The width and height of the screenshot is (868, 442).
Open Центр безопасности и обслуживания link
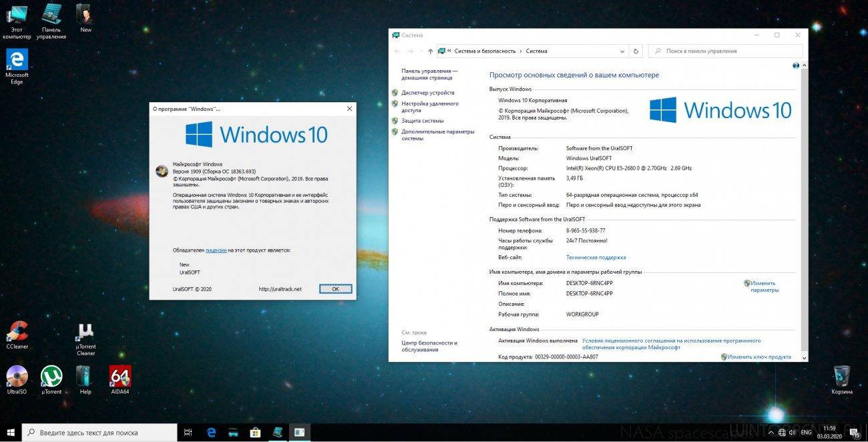[429, 346]
